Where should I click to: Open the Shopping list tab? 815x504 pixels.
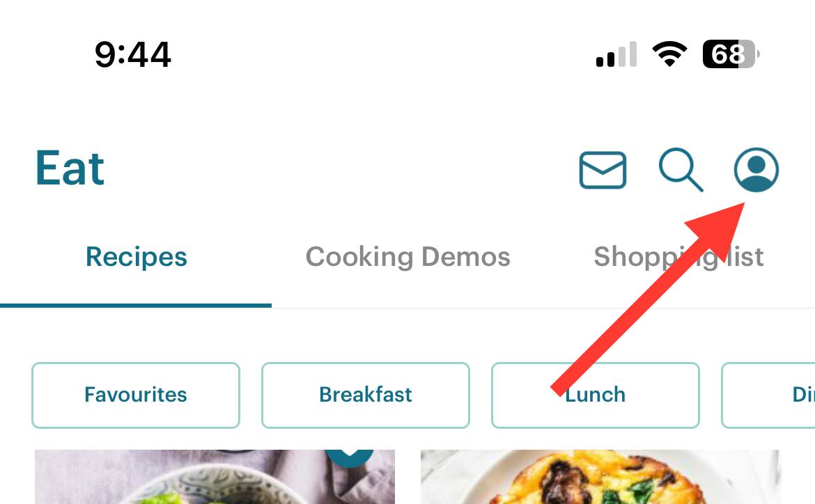679,257
